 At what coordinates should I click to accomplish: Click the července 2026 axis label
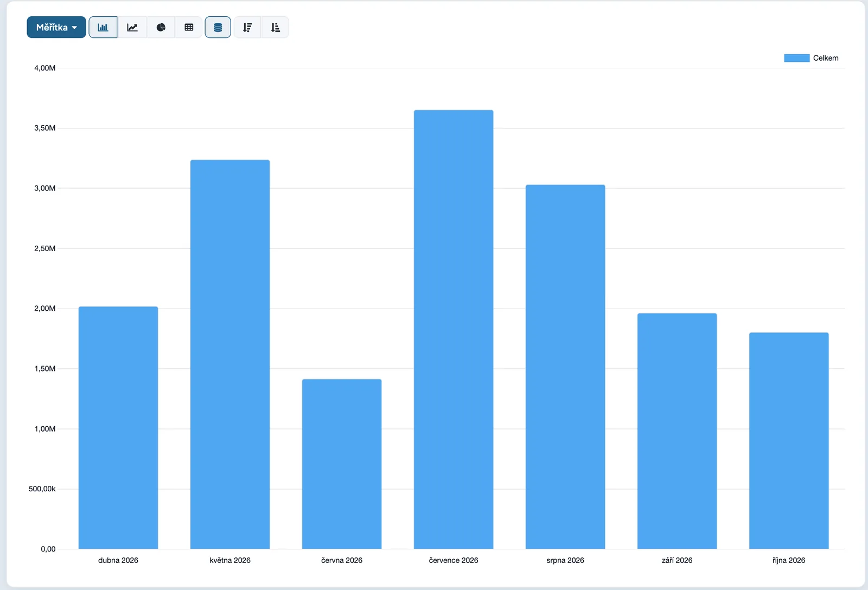click(x=454, y=560)
